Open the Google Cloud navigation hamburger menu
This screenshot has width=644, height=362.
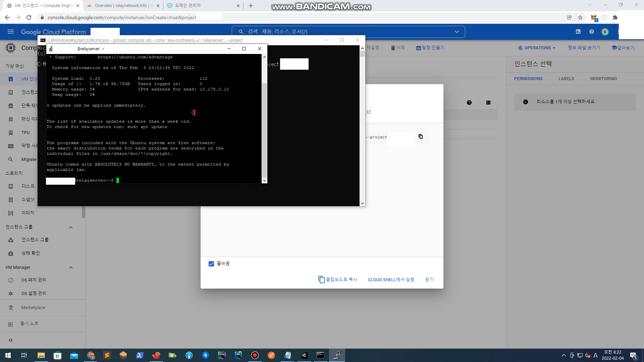tap(11, 32)
